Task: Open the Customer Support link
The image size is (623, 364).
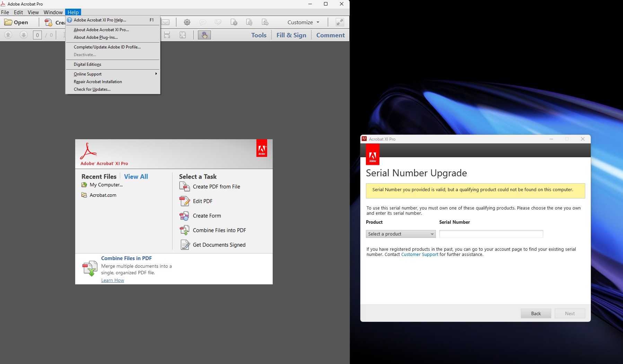Action: point(419,254)
